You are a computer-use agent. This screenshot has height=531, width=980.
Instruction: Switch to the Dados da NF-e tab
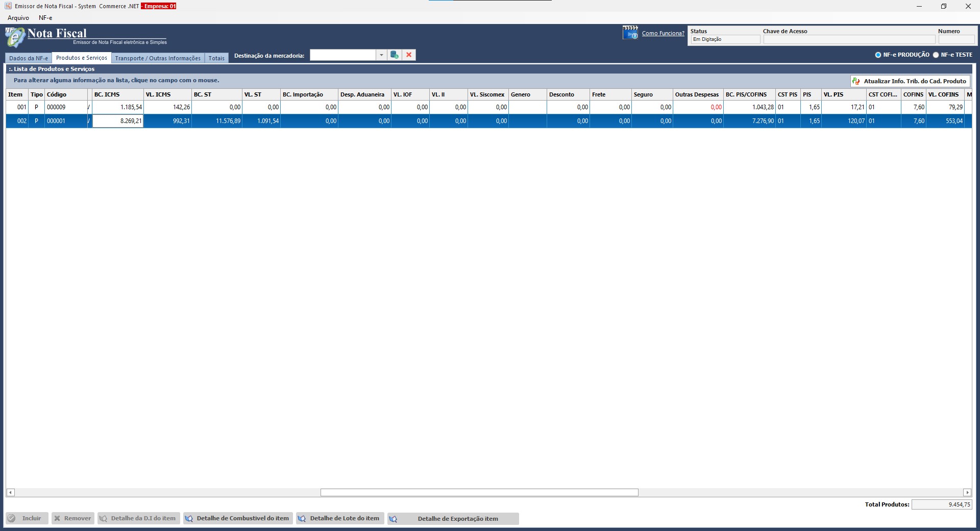(29, 58)
